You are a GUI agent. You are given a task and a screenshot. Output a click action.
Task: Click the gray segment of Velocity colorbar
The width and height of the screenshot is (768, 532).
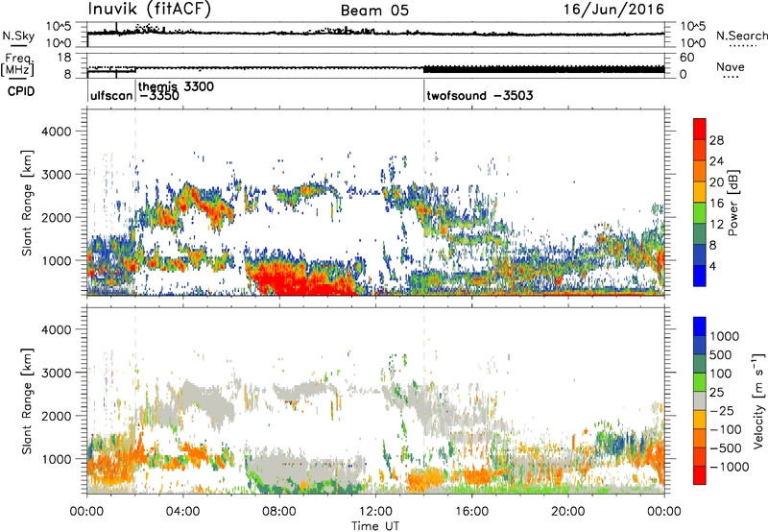coord(700,401)
